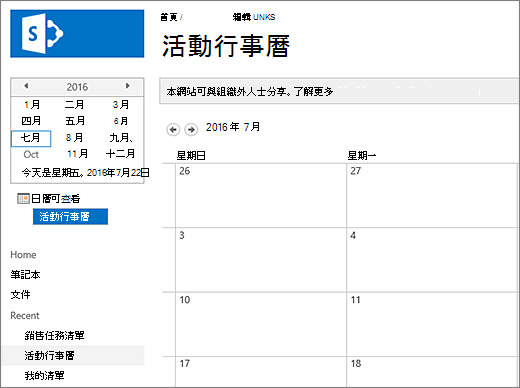
Task: Click today's date link 今天是星期五
Action: point(85,172)
